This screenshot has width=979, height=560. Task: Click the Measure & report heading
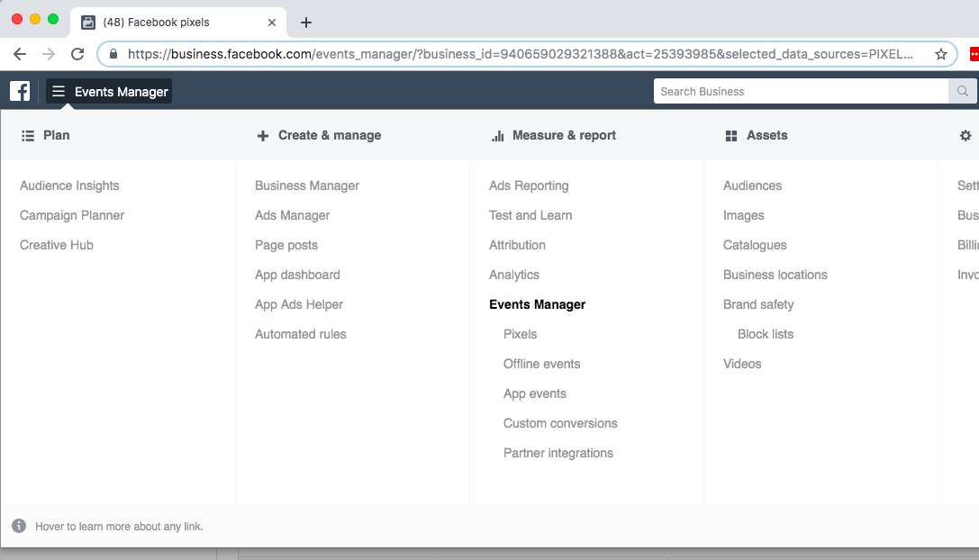(565, 135)
